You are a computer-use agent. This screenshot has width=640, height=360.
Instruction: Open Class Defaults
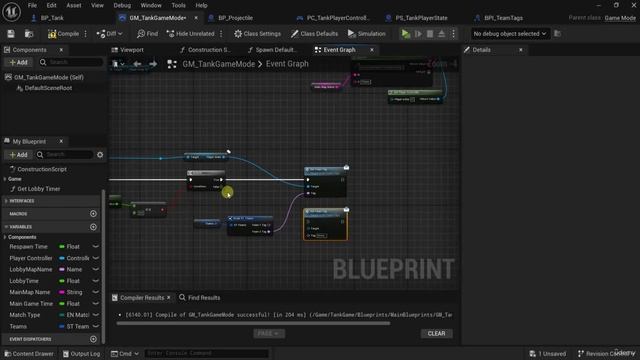314,34
